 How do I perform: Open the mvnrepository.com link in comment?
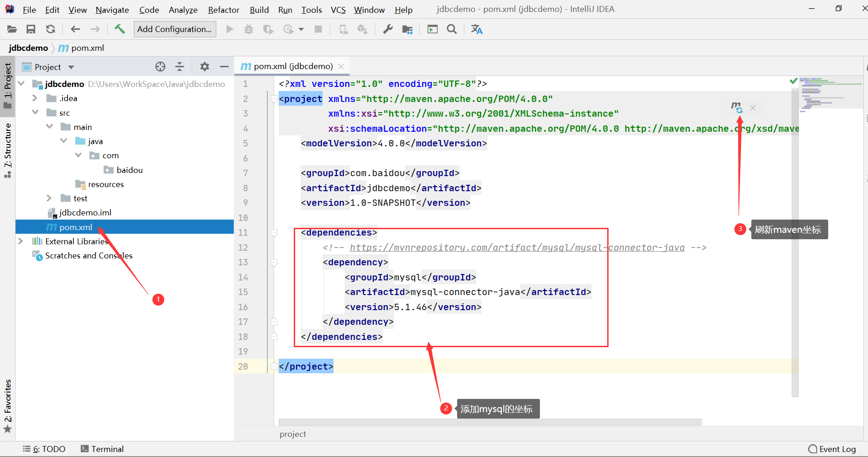coord(517,247)
